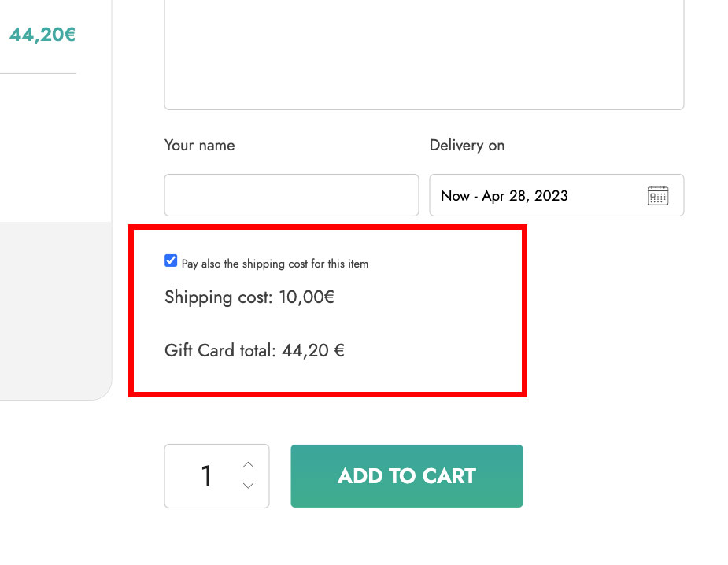Click the green 44,20€ price at left
This screenshot has height=565, width=728.
tap(42, 35)
